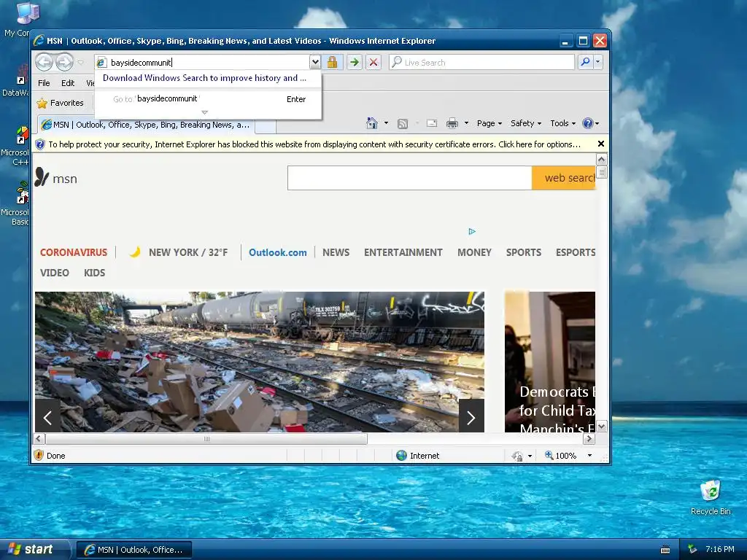This screenshot has height=560, width=747.
Task: Click the orange web search button
Action: click(x=564, y=178)
